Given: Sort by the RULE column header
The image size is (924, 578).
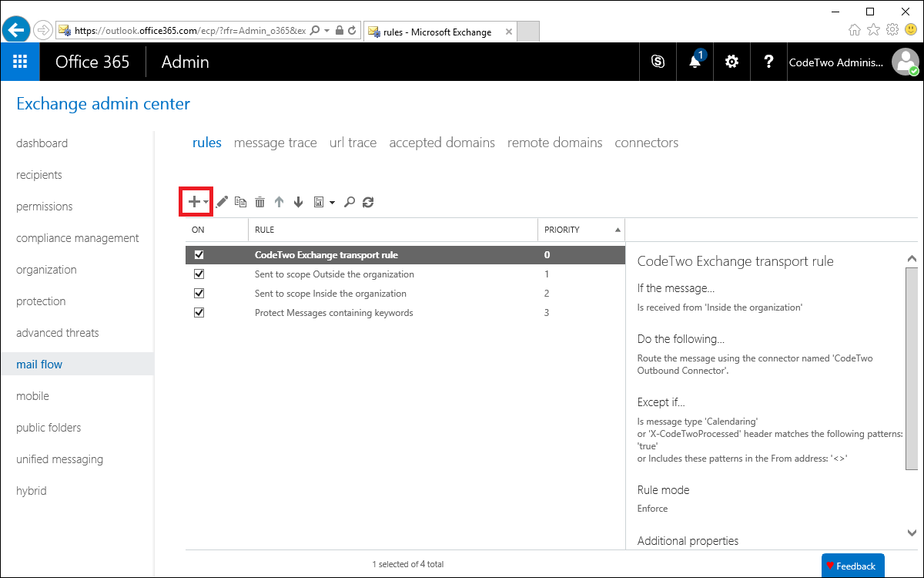Looking at the screenshot, I should pyautogui.click(x=393, y=230).
